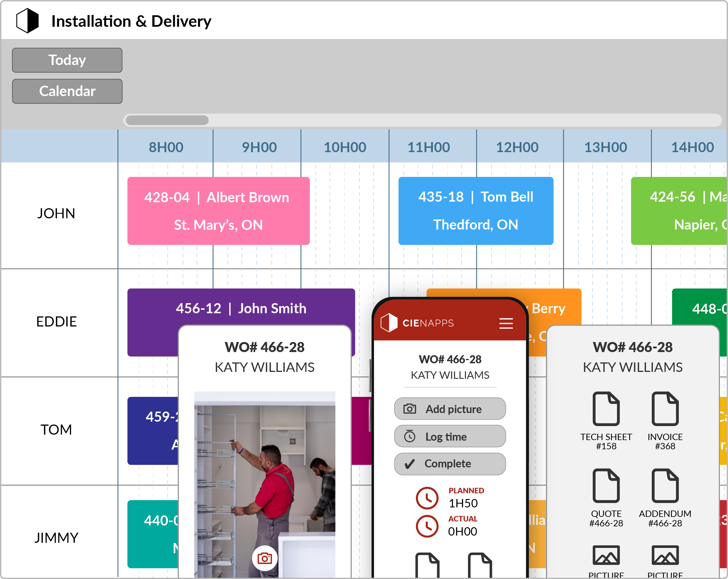Image resolution: width=728 pixels, height=579 pixels.
Task: Click the 14H00 time column header
Action: pos(692,147)
